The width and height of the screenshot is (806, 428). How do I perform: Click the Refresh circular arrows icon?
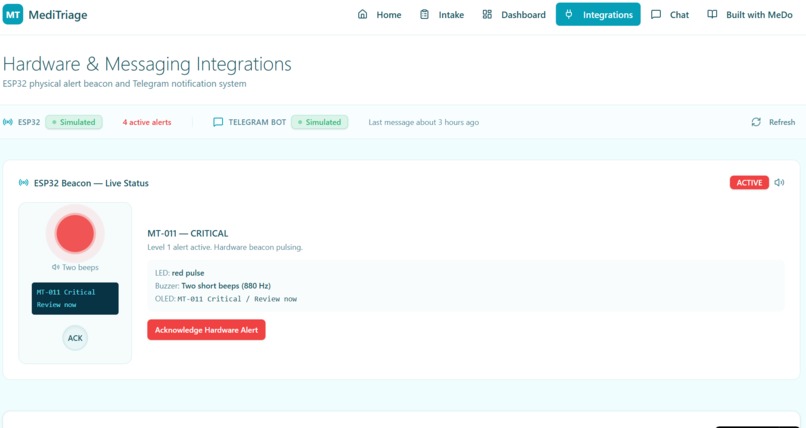click(x=756, y=122)
